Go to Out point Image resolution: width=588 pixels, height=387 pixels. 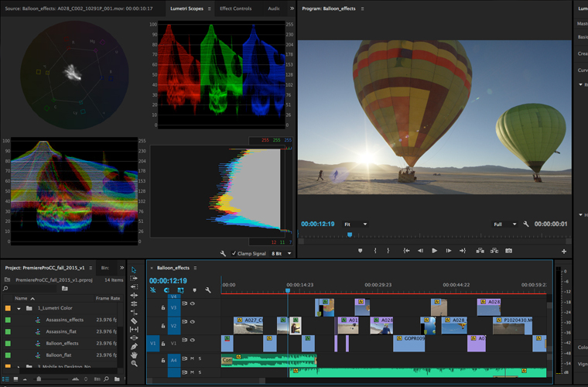pos(463,251)
